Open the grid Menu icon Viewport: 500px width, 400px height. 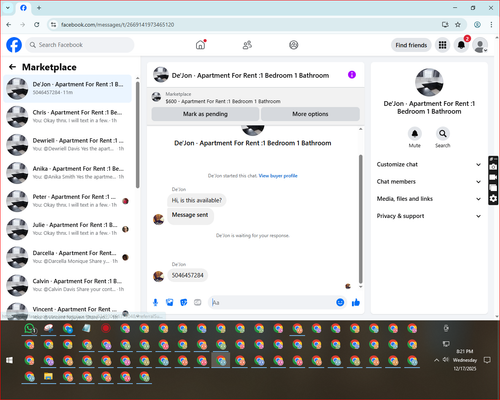tap(442, 45)
